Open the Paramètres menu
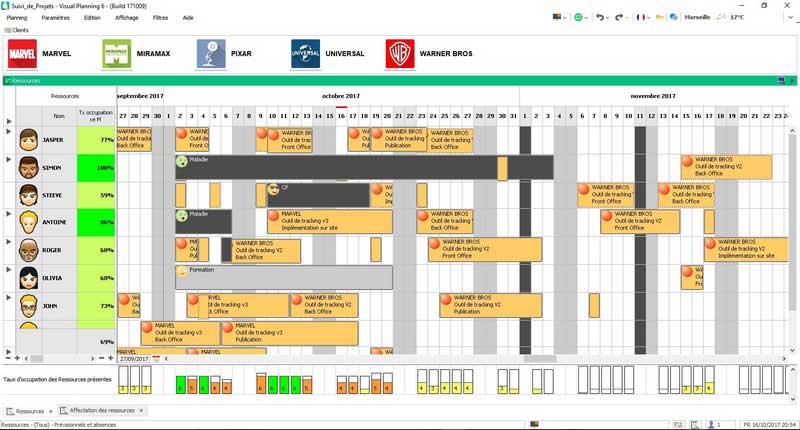 point(56,18)
